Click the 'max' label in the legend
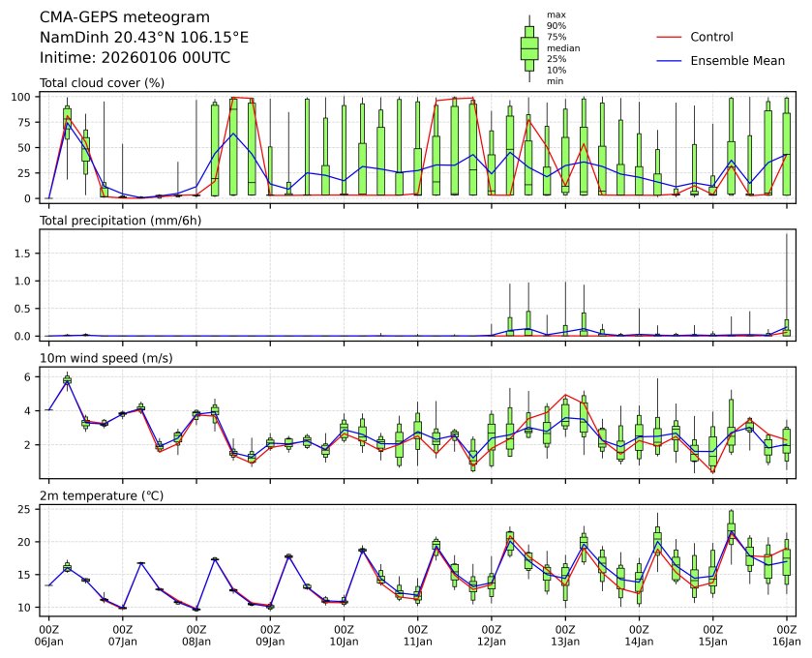 tap(556, 15)
